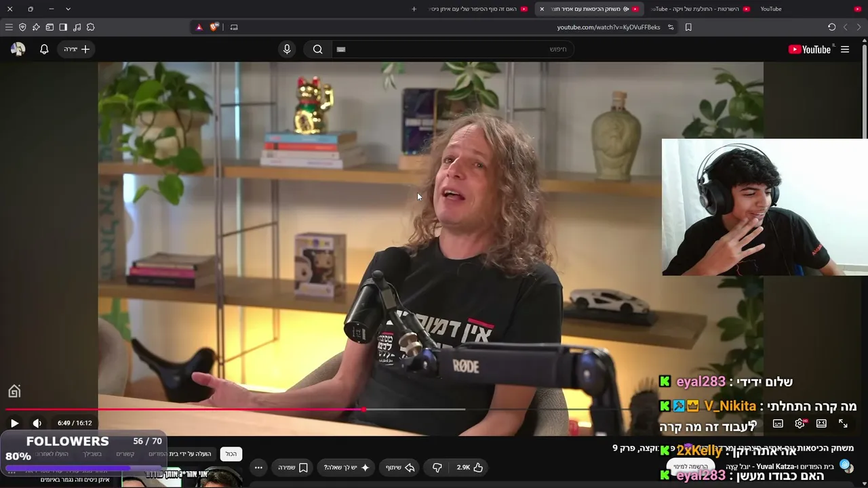Toggle the sidebar panel icon
868x488 pixels.
point(63,27)
